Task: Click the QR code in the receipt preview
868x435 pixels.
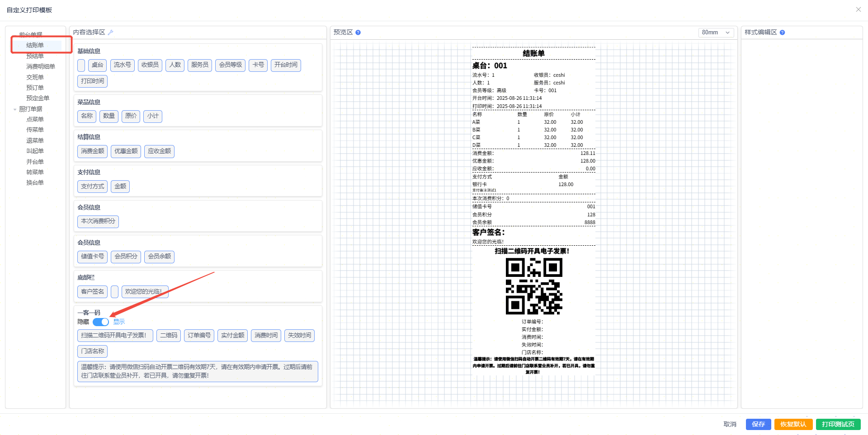Action: [534, 286]
